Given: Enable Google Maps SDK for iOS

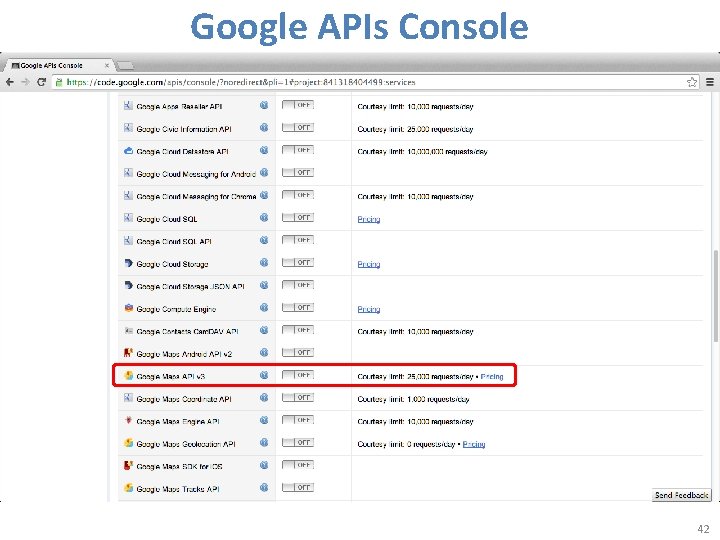Looking at the screenshot, I should coord(298,465).
